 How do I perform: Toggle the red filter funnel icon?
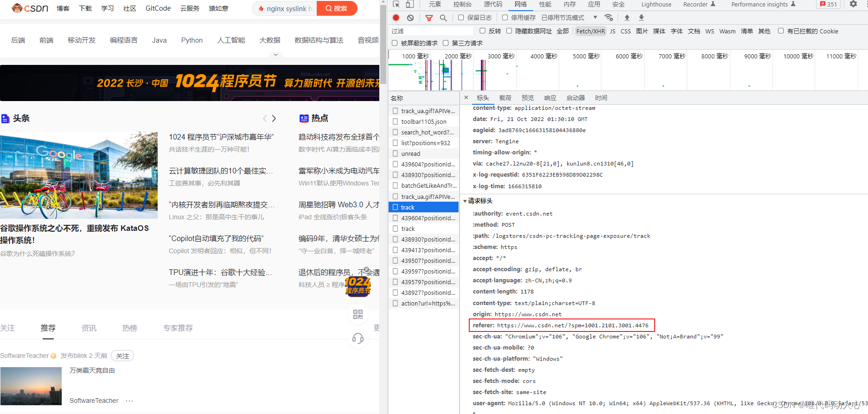click(x=429, y=18)
